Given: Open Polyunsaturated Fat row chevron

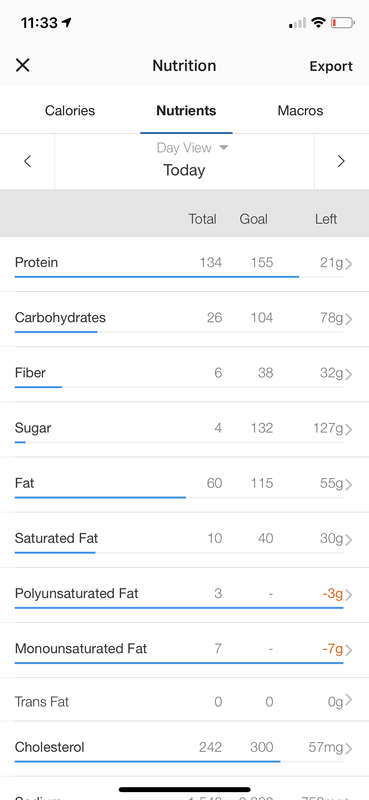Looking at the screenshot, I should pos(349,595).
